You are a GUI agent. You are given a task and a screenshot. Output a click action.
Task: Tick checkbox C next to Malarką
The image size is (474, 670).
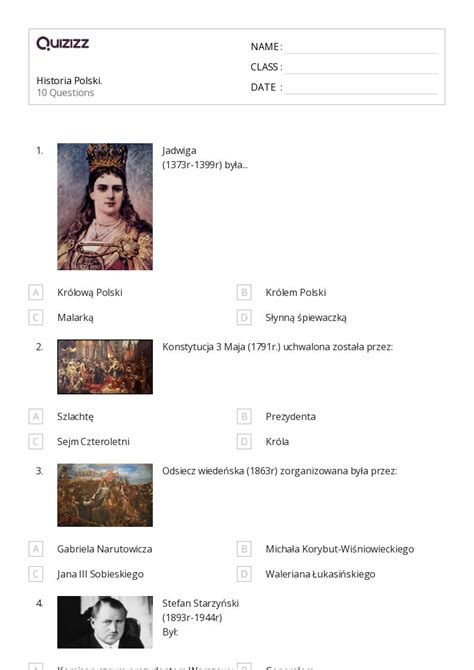[x=36, y=317]
